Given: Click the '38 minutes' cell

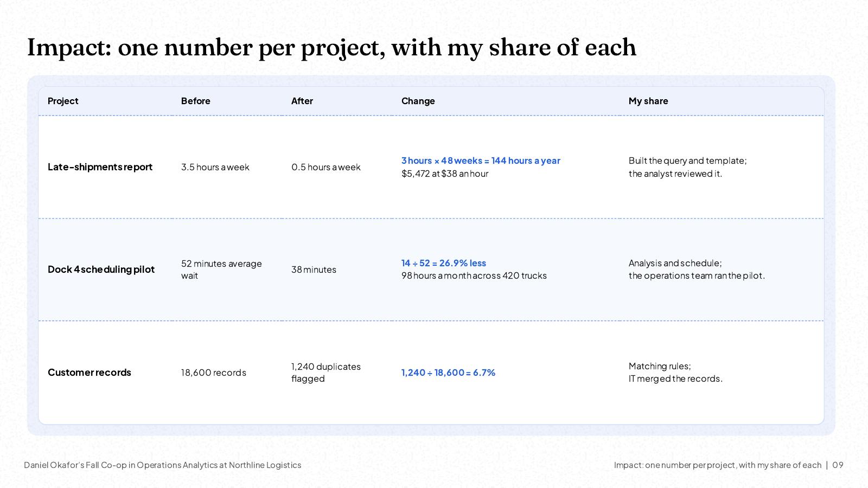Looking at the screenshot, I should point(314,269).
